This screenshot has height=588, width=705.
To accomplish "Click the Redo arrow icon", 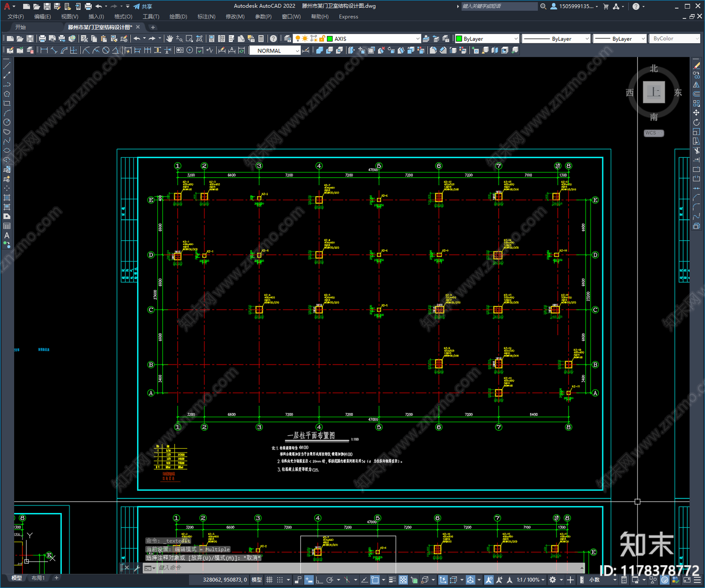I will (152, 39).
